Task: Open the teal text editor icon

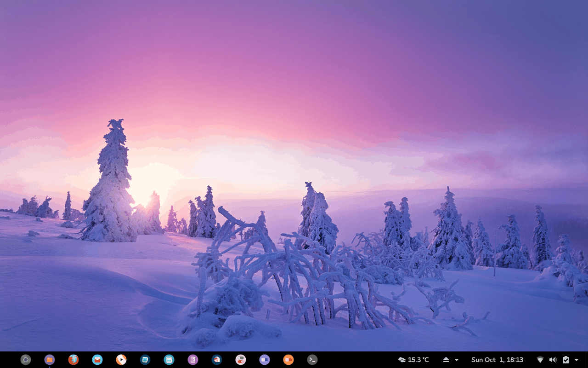Action: (x=169, y=360)
